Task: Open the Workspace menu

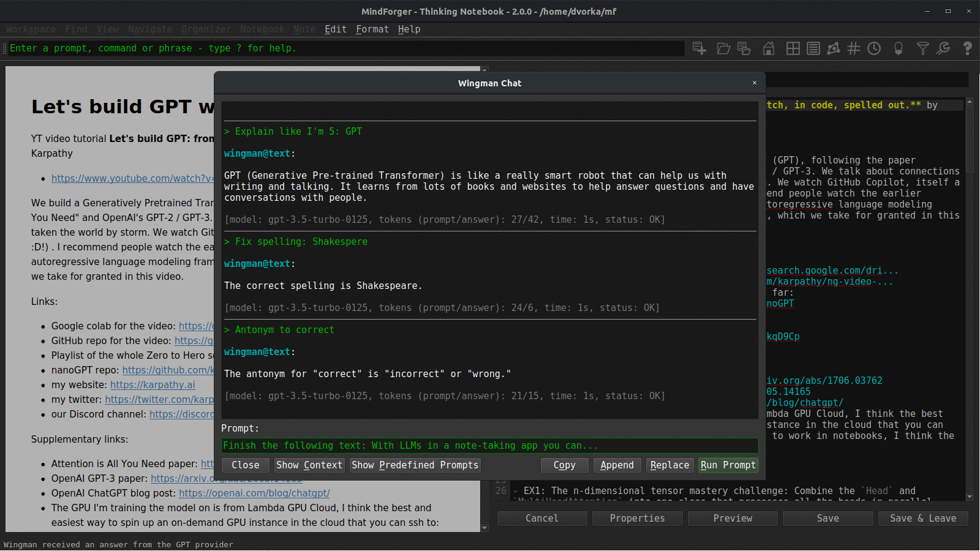Action: pyautogui.click(x=31, y=29)
